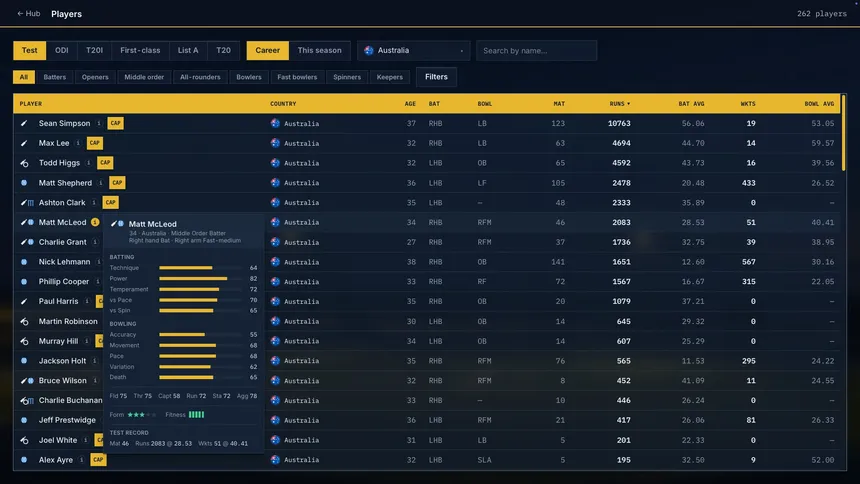Switch to the First-class format tab

point(140,50)
